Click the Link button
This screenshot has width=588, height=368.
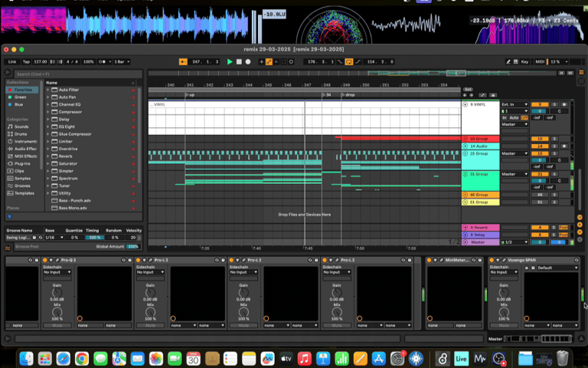[x=12, y=61]
